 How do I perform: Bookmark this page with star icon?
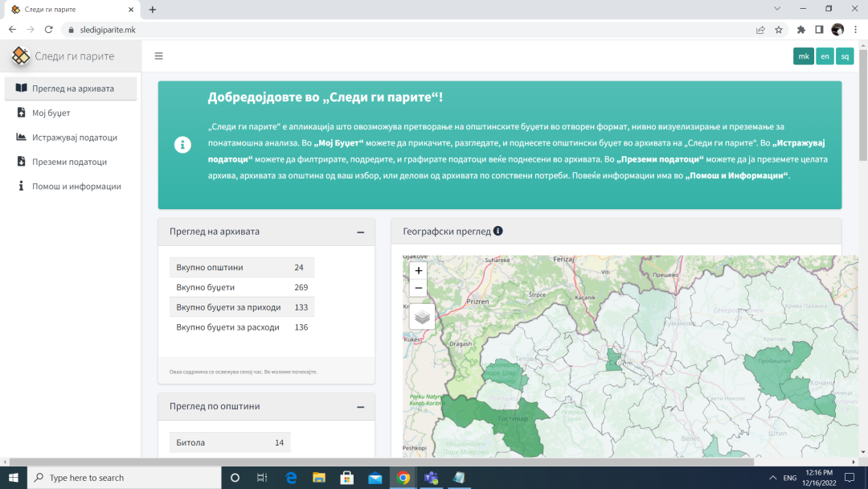779,30
